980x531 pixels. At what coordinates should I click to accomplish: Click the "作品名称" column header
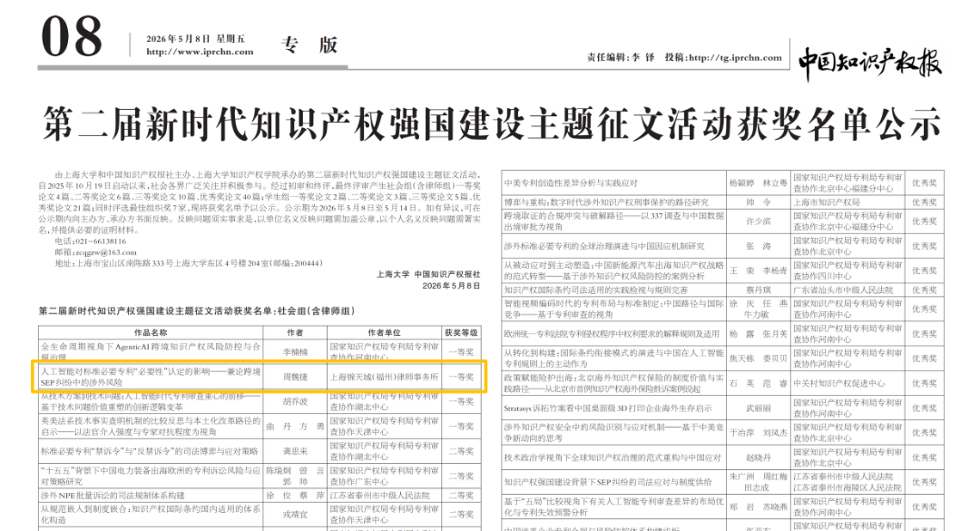[151, 333]
